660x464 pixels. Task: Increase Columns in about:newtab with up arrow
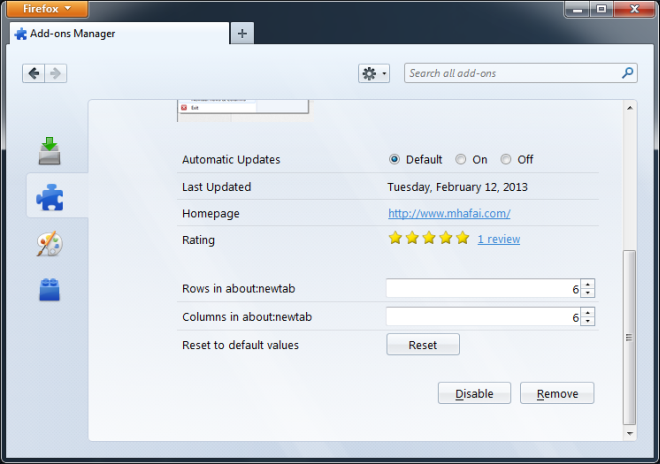pos(588,312)
